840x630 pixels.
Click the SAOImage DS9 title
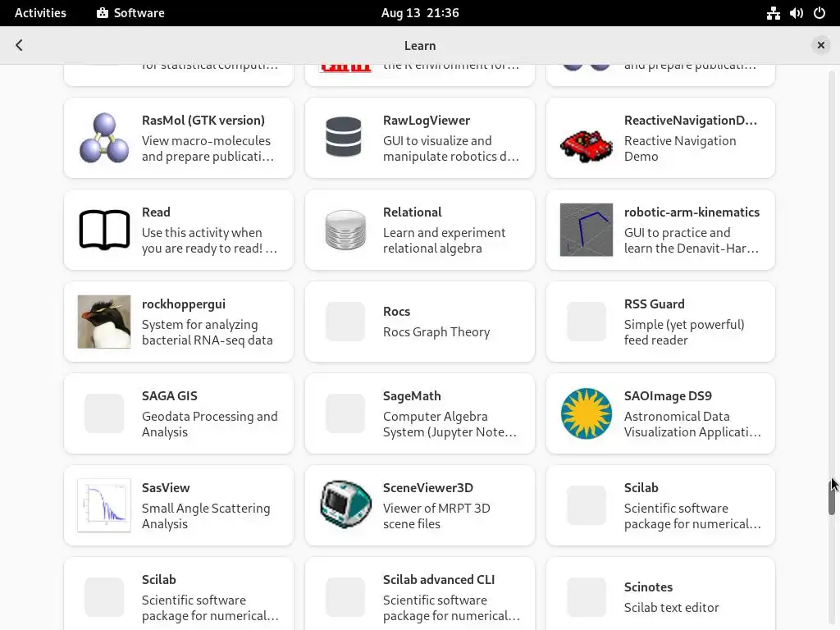click(x=668, y=396)
